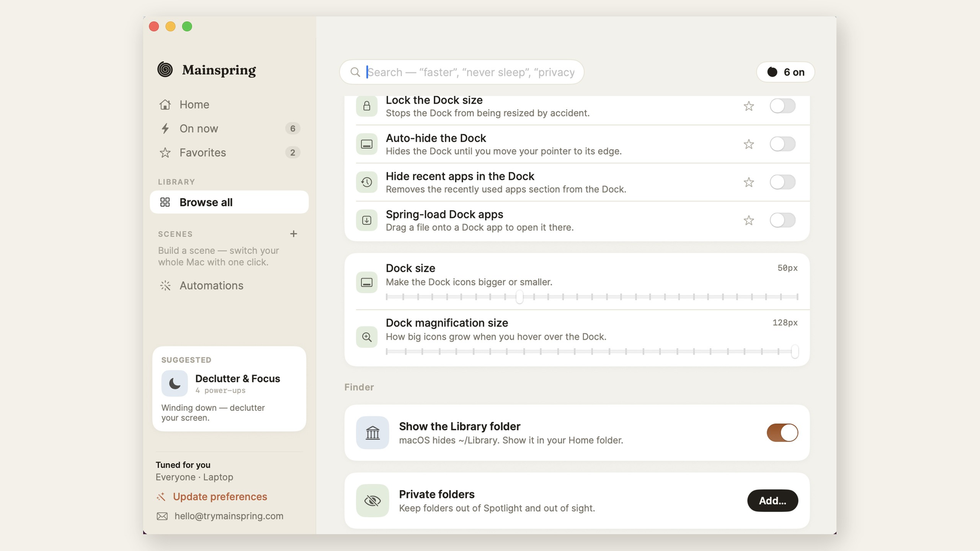Viewport: 980px width, 551px height.
Task: Switch on Spring-load Dock apps
Action: pyautogui.click(x=782, y=220)
